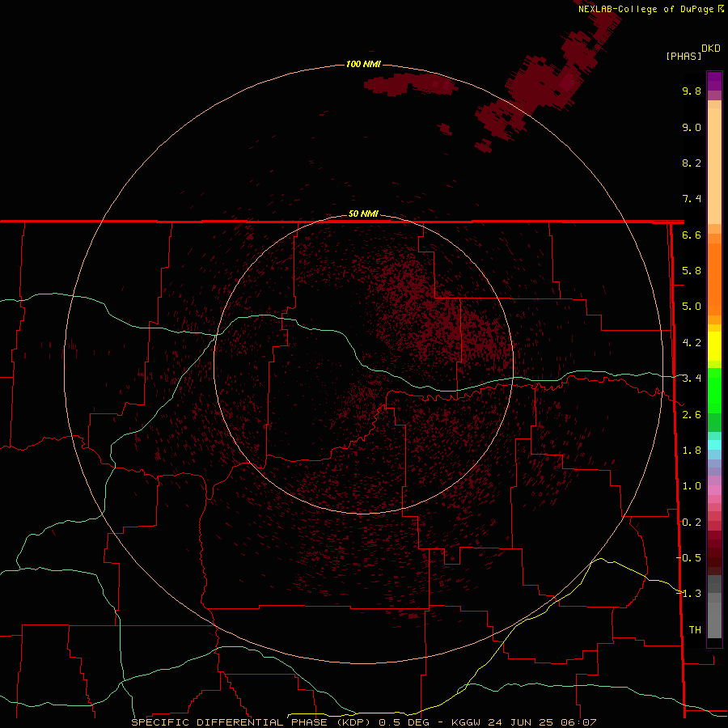Click the 8.2 color scale value

(x=692, y=163)
